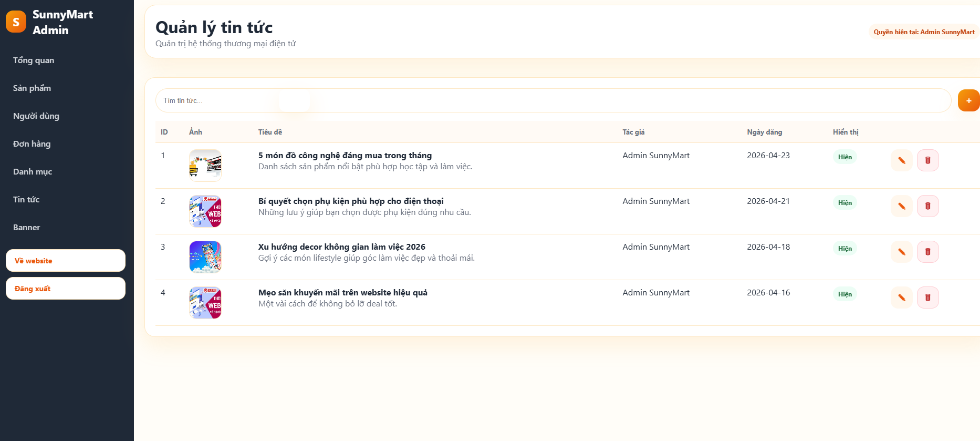This screenshot has width=980, height=441.
Task: Click the date 2026-04-16
Action: [768, 293]
